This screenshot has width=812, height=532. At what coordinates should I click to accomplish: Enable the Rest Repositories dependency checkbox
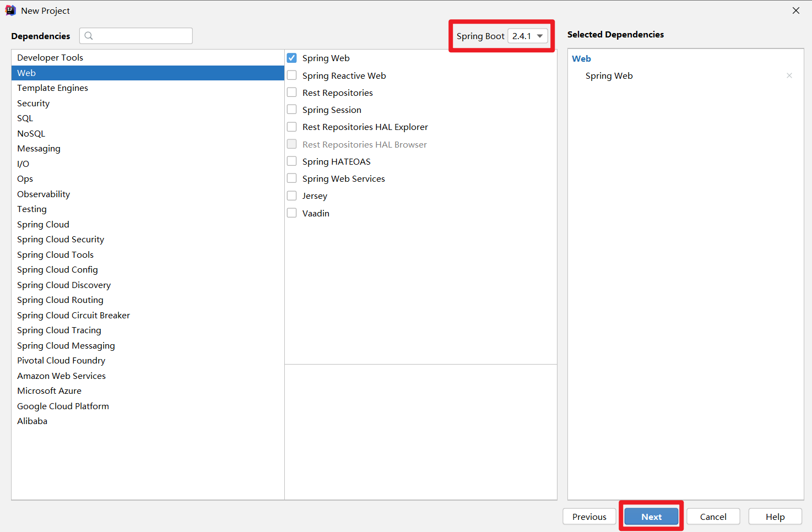[x=292, y=93]
